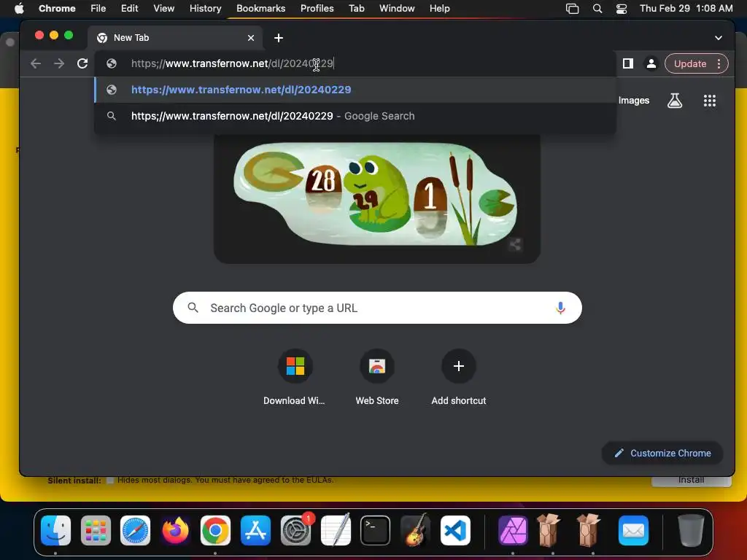Open System Settings from the Dock
The height and width of the screenshot is (560, 747).
coord(295,530)
